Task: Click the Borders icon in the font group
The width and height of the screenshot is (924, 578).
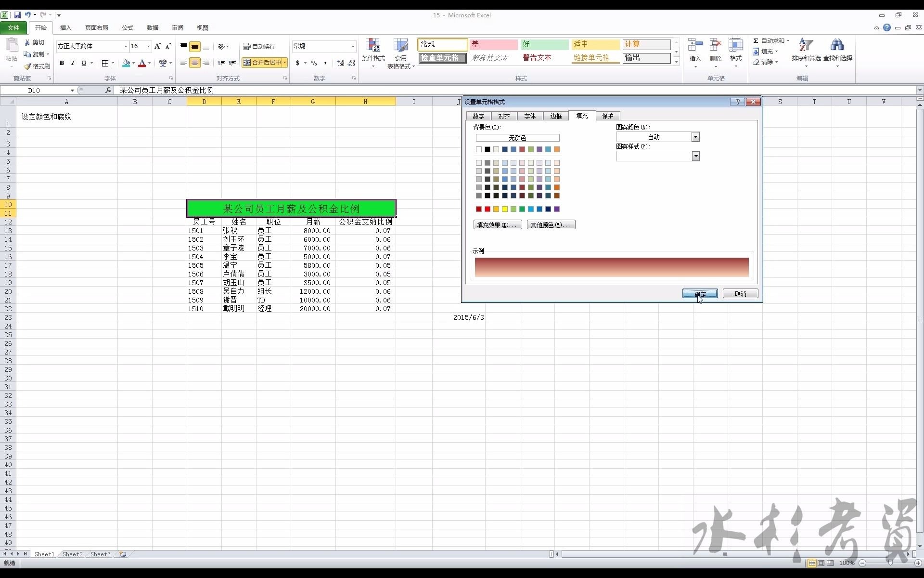Action: pos(105,63)
